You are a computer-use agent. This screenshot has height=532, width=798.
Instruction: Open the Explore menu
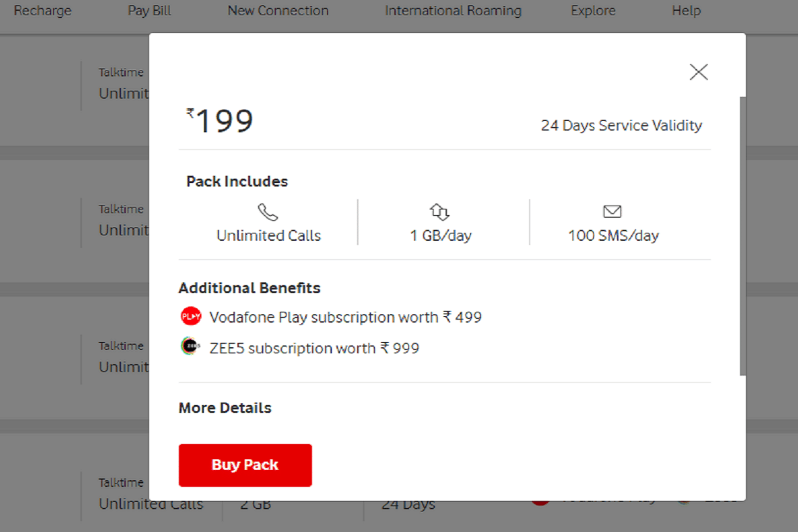(593, 11)
